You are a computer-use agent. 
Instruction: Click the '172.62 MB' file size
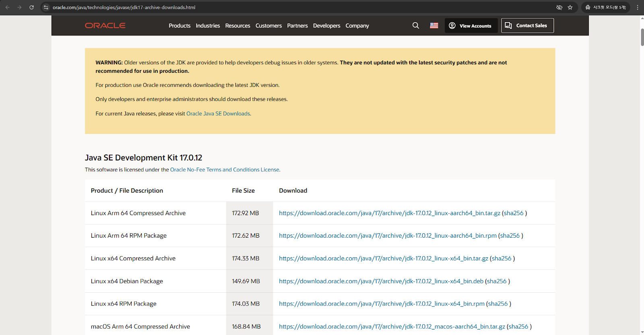pyautogui.click(x=246, y=236)
